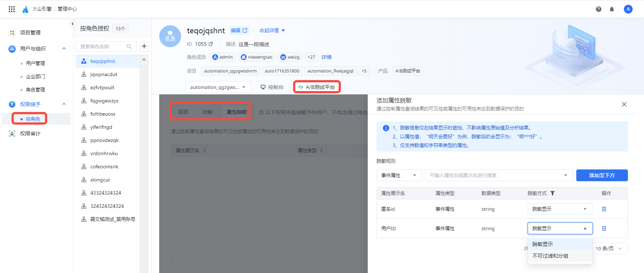Open 项目管理 in sidebar

30,33
